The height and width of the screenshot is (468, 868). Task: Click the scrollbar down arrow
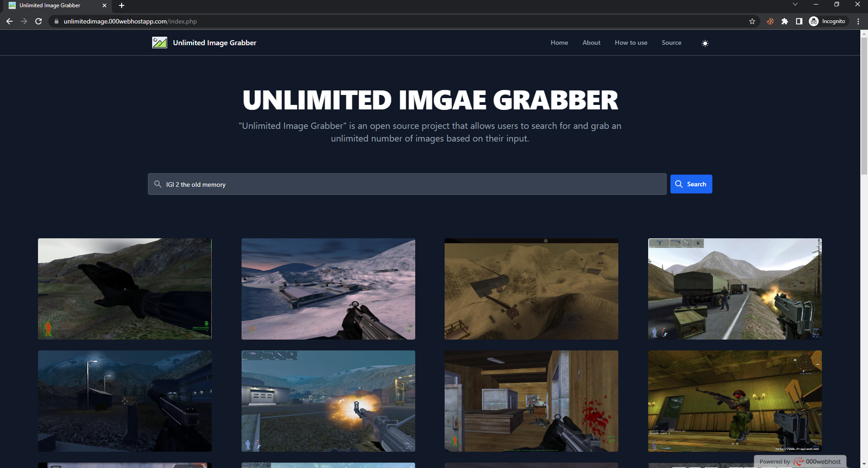point(864,464)
